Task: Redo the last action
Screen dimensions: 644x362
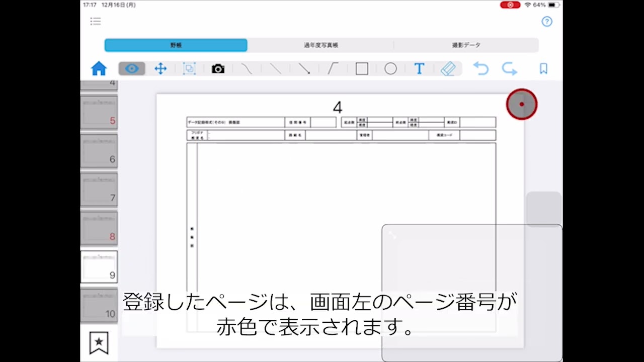Action: tap(510, 68)
